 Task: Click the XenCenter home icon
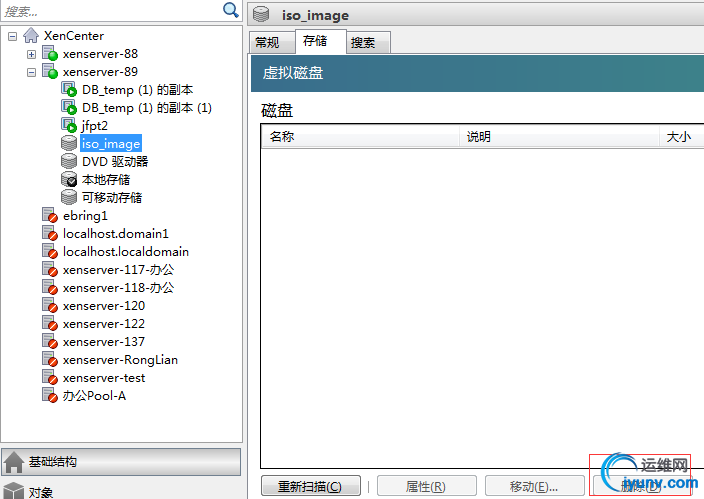coord(31,35)
